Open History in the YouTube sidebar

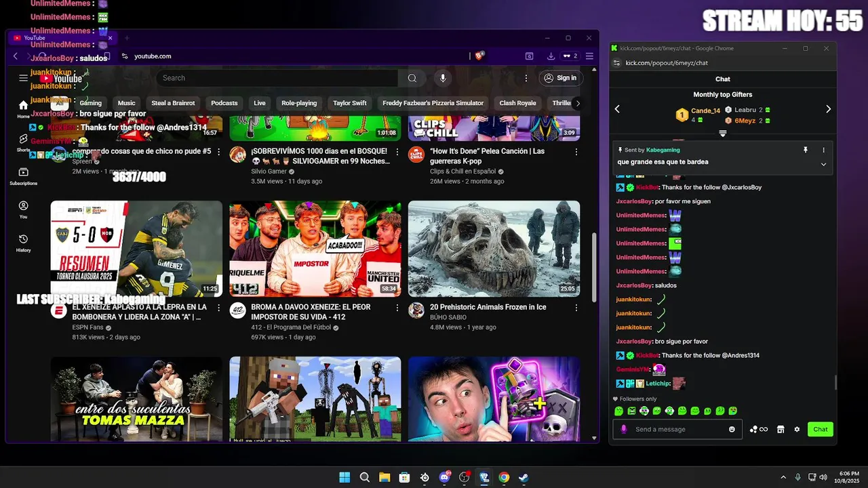point(24,243)
